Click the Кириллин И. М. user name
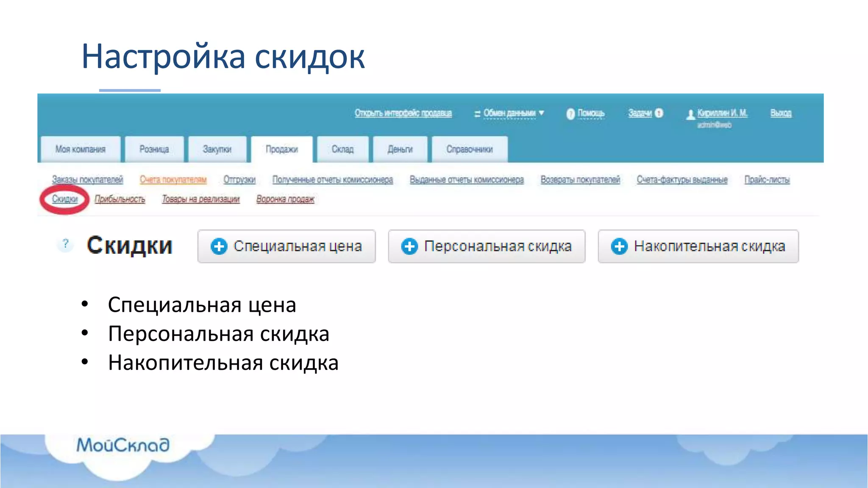 click(x=723, y=113)
